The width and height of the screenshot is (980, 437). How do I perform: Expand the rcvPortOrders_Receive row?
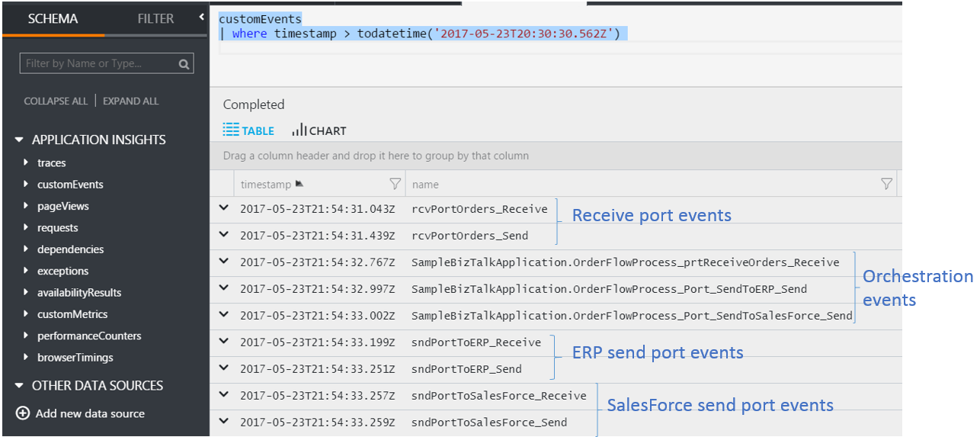pyautogui.click(x=223, y=207)
